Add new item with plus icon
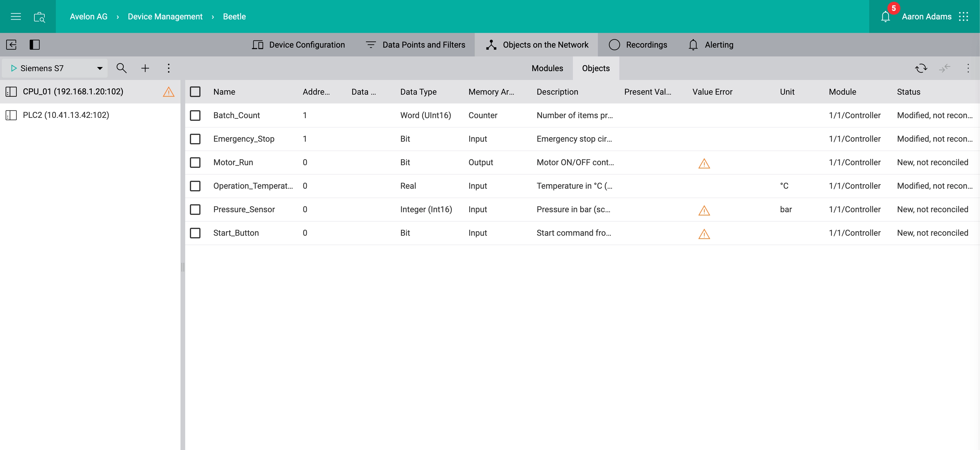The width and height of the screenshot is (980, 450). (145, 68)
